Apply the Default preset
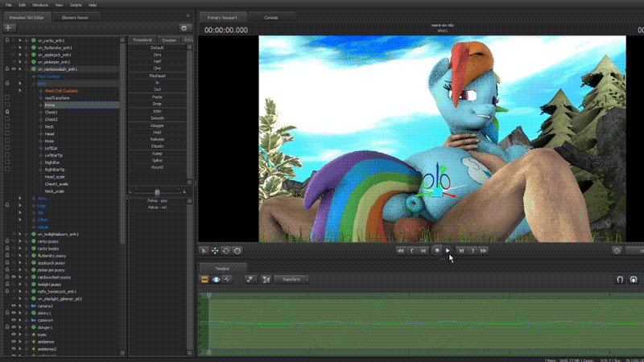This screenshot has height=362, width=644. click(x=157, y=47)
